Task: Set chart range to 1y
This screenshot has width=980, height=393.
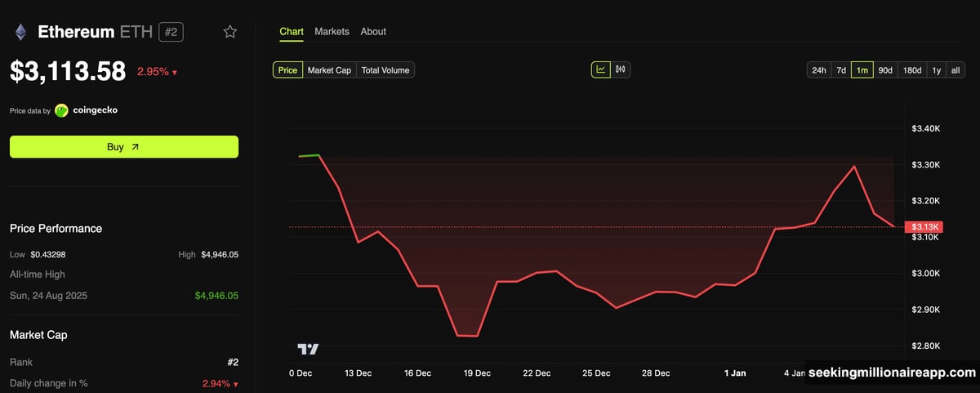Action: (x=937, y=70)
